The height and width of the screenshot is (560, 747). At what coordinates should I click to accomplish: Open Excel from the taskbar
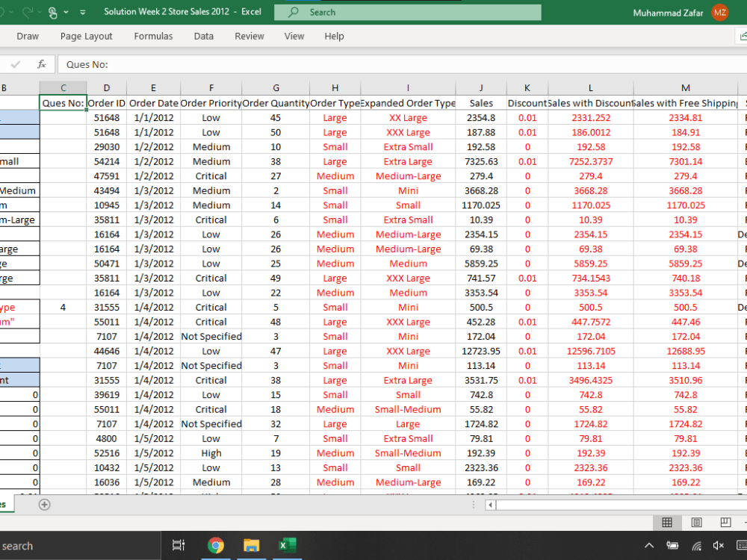pyautogui.click(x=287, y=545)
